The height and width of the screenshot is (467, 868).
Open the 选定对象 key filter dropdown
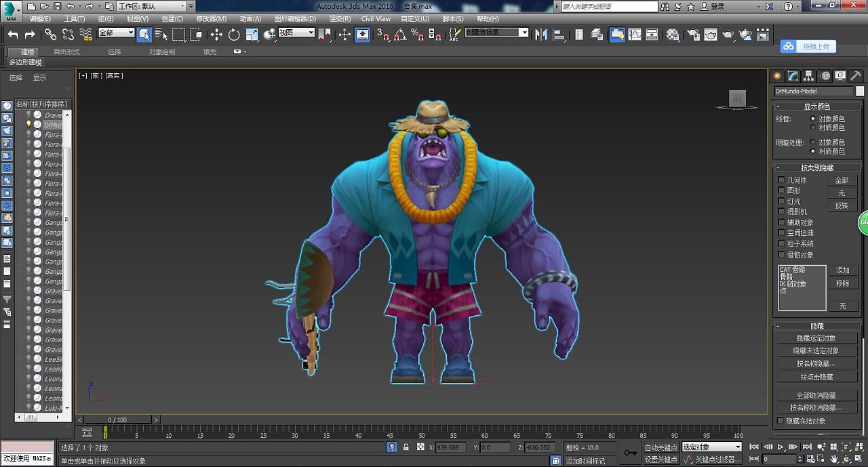[711, 447]
